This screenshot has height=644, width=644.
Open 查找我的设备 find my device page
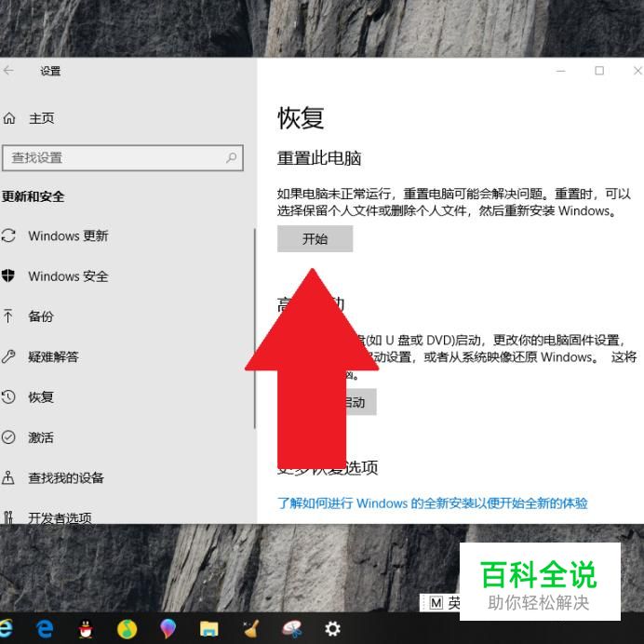point(66,477)
